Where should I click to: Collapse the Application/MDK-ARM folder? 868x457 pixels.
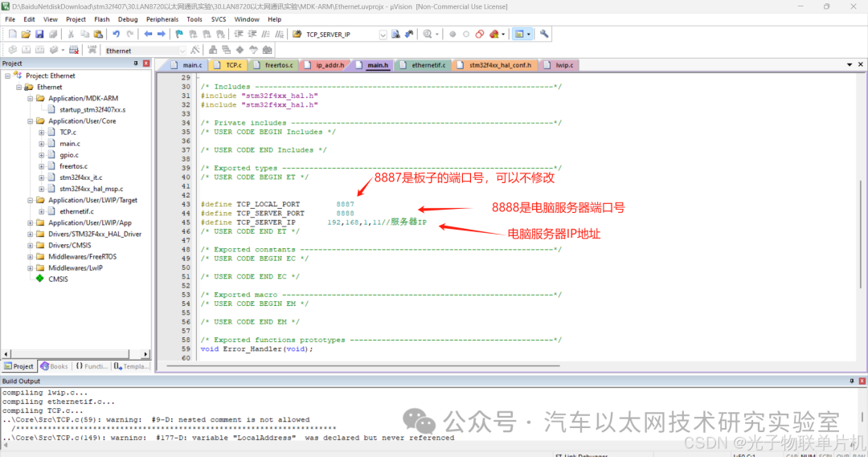point(31,98)
